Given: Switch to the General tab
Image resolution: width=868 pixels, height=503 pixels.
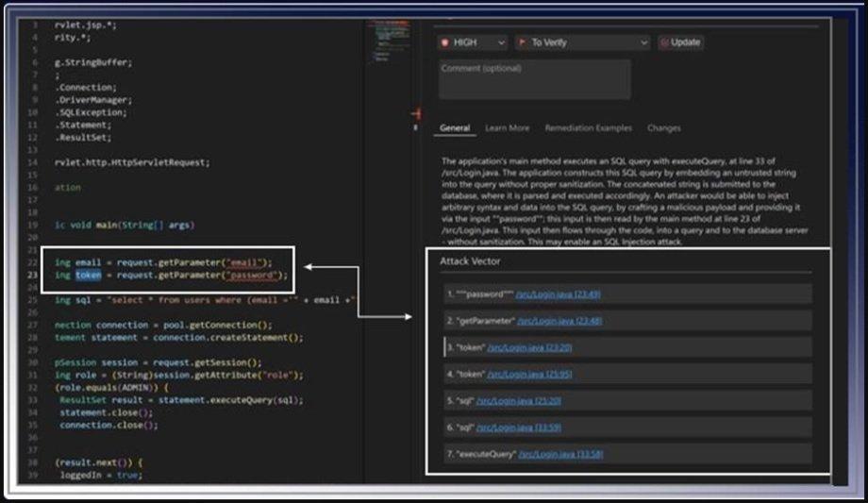Looking at the screenshot, I should click(x=455, y=128).
